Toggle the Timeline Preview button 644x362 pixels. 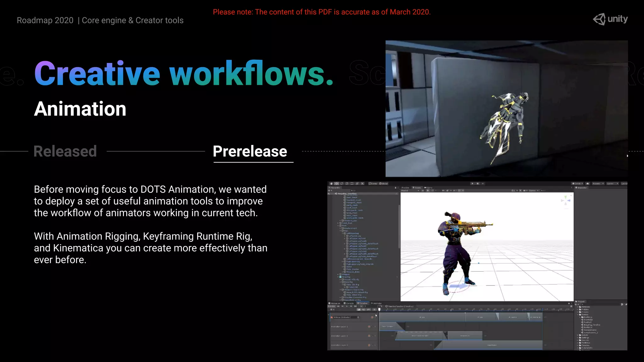pyautogui.click(x=331, y=306)
